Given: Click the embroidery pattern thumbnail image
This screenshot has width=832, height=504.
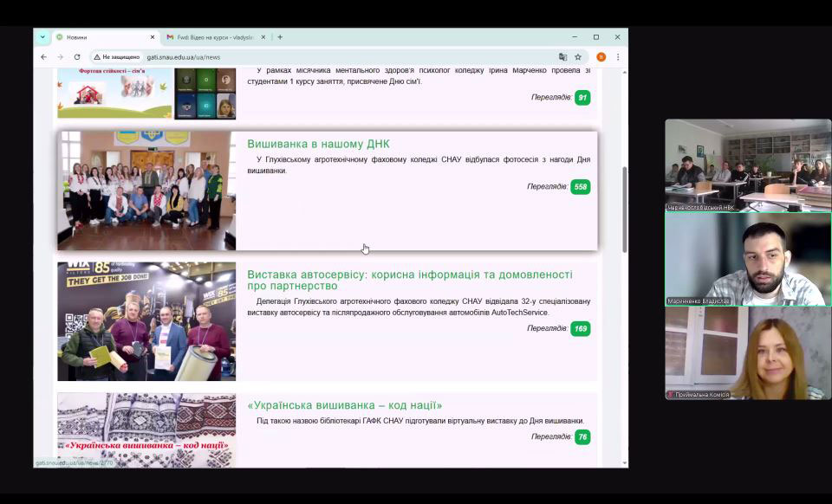Looking at the screenshot, I should tap(146, 430).
